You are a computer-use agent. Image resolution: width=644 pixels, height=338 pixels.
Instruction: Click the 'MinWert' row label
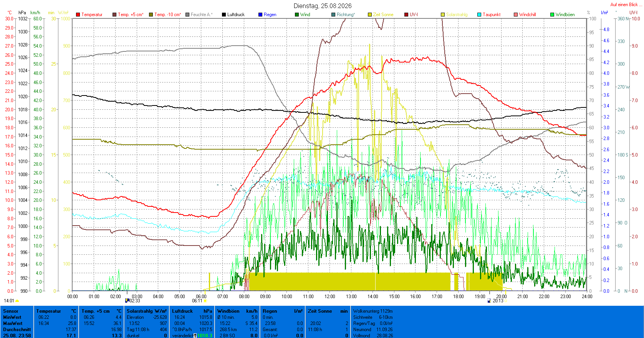tap(12, 317)
